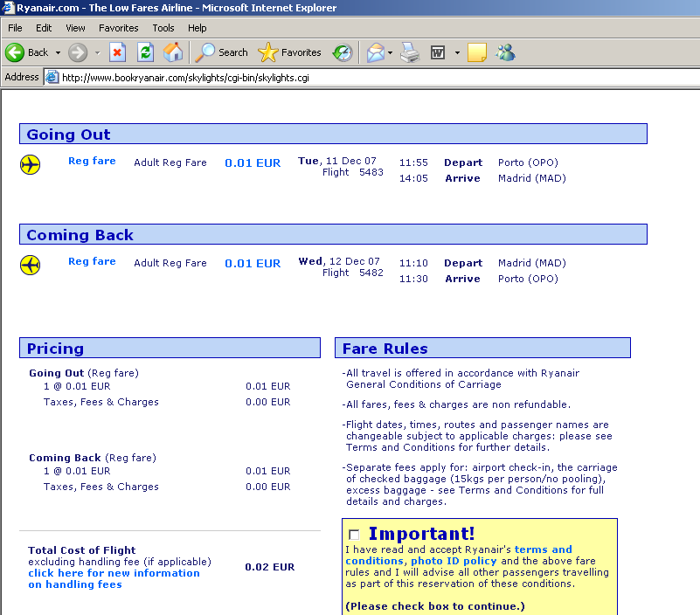Click the Pricing section header
The image size is (700, 615).
click(170, 348)
